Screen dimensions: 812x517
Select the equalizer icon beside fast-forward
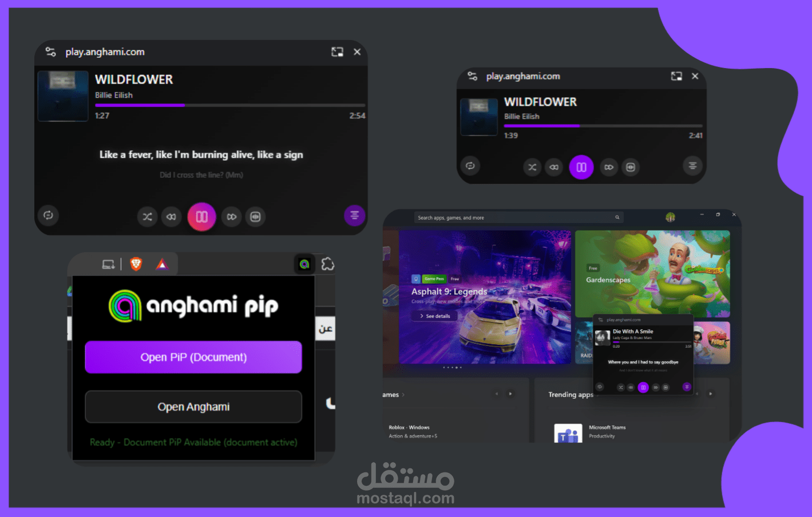point(255,217)
